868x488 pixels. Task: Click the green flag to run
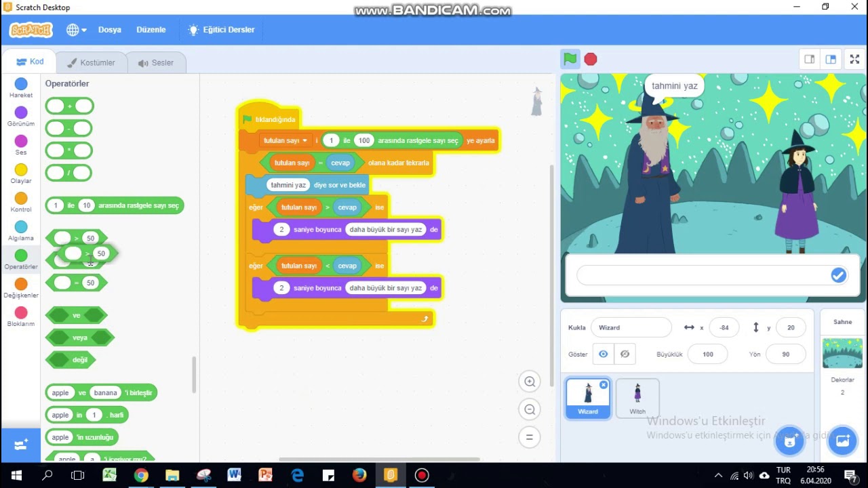tap(570, 59)
